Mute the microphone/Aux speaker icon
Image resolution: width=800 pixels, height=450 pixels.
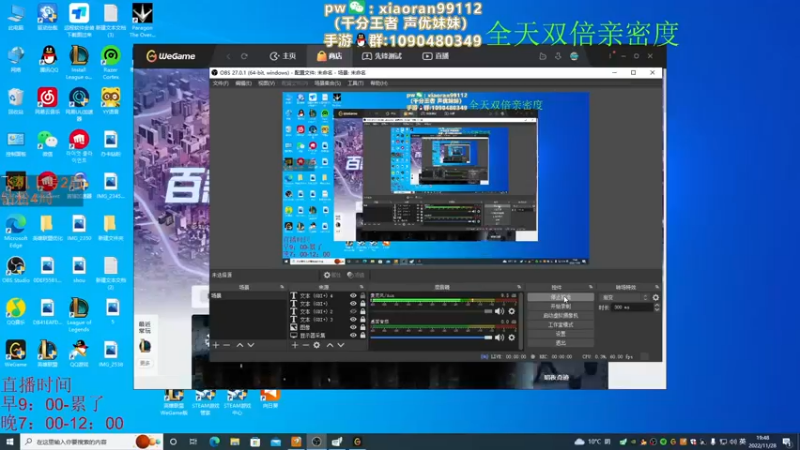[499, 311]
